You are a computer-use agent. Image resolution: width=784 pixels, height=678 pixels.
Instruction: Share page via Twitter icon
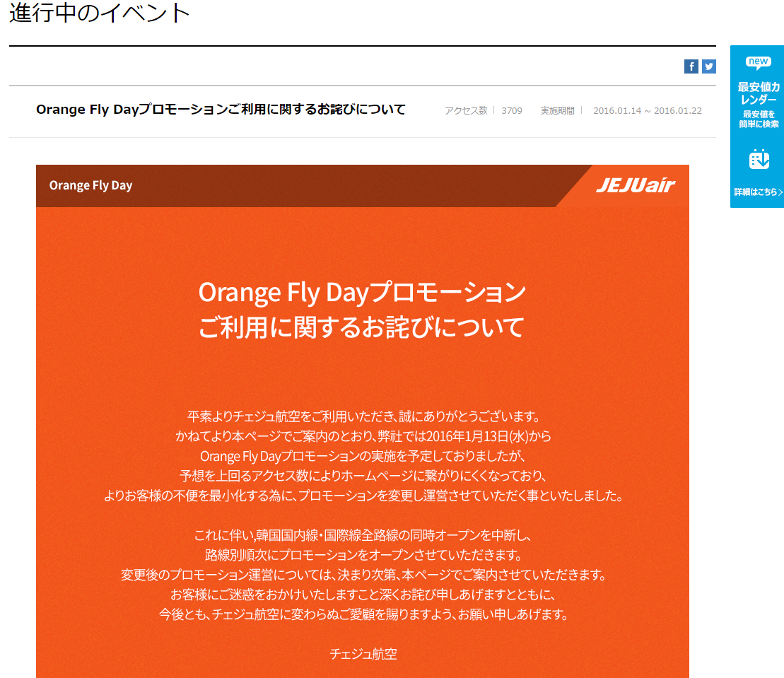click(x=709, y=66)
